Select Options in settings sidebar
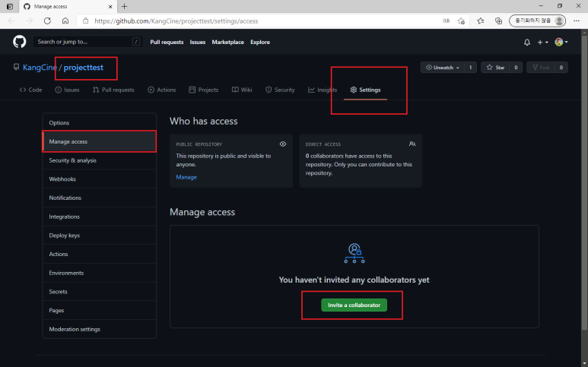Viewport: 588px width, 367px height. click(100, 123)
